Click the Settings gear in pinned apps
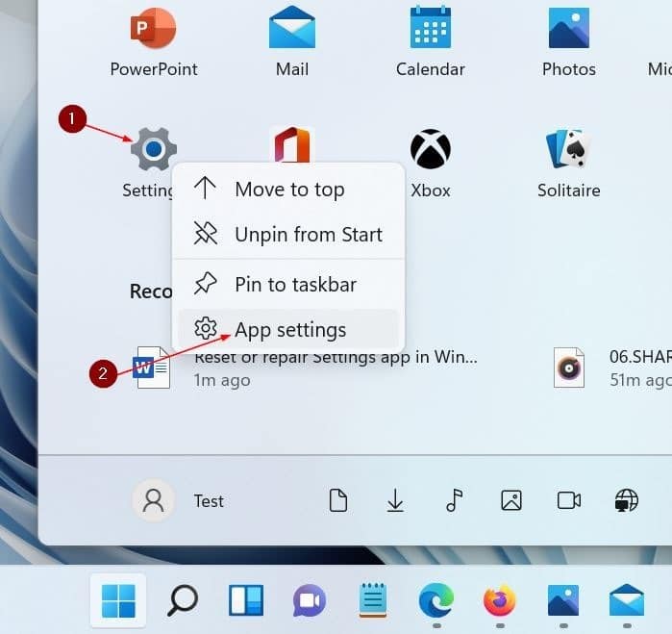This screenshot has height=634, width=672. (x=154, y=149)
